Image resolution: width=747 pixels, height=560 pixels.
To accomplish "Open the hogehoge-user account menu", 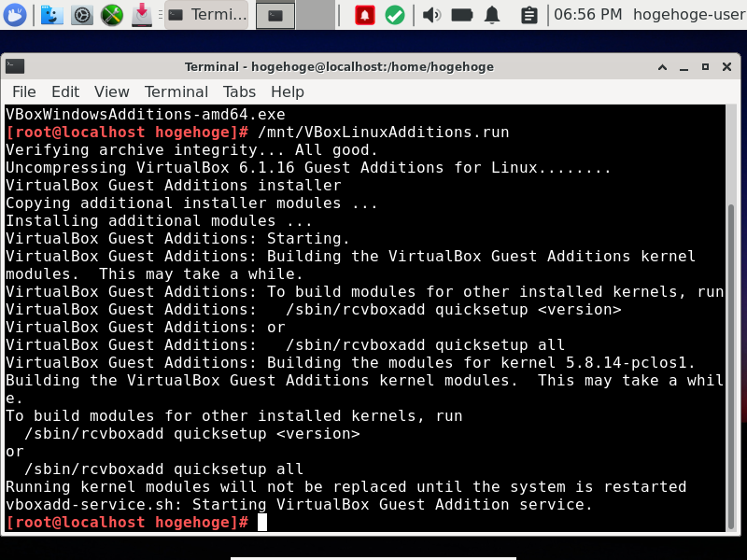I will (x=689, y=14).
